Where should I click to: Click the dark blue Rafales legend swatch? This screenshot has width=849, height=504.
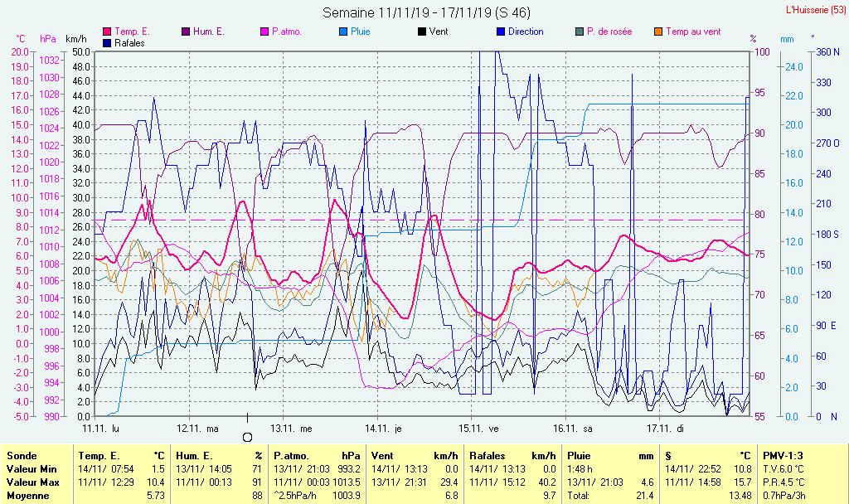pyautogui.click(x=107, y=43)
